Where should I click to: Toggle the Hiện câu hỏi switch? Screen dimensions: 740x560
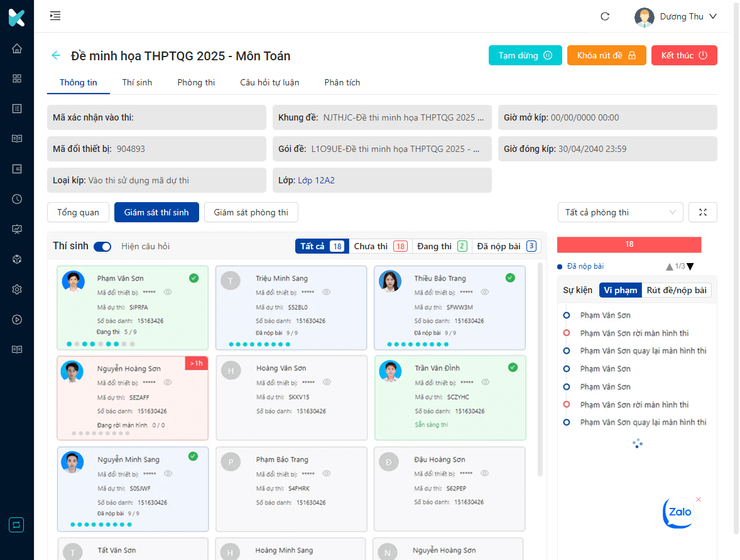coord(102,246)
